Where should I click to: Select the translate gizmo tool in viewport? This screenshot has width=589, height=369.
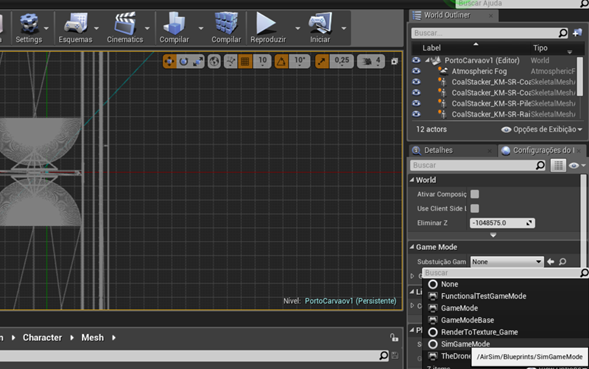tap(169, 61)
